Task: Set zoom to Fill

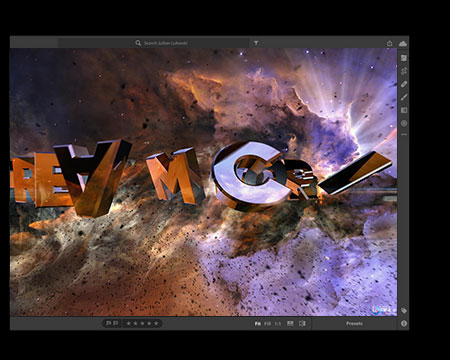Action: coord(267,324)
